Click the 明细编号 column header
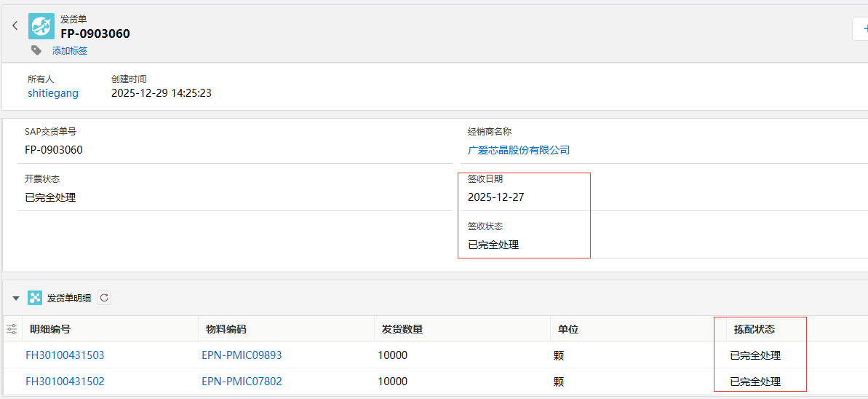The width and height of the screenshot is (868, 399). pyautogui.click(x=50, y=329)
